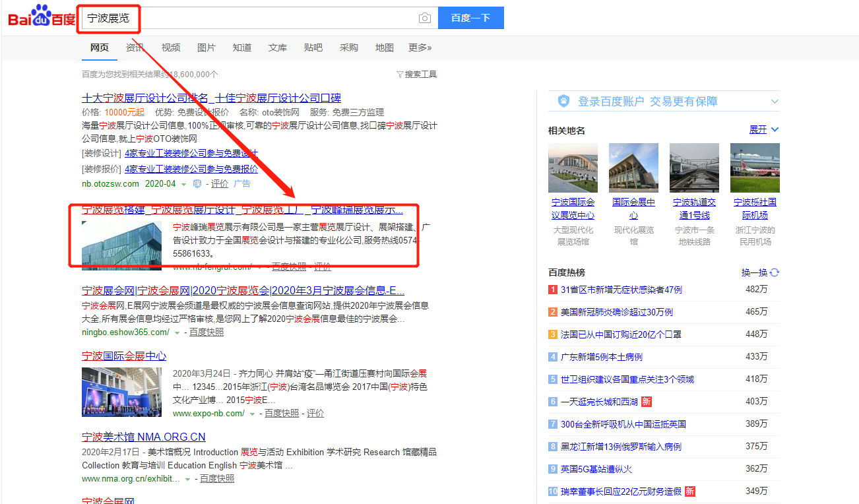Open the 更多» menu
859x504 pixels.
click(420, 47)
